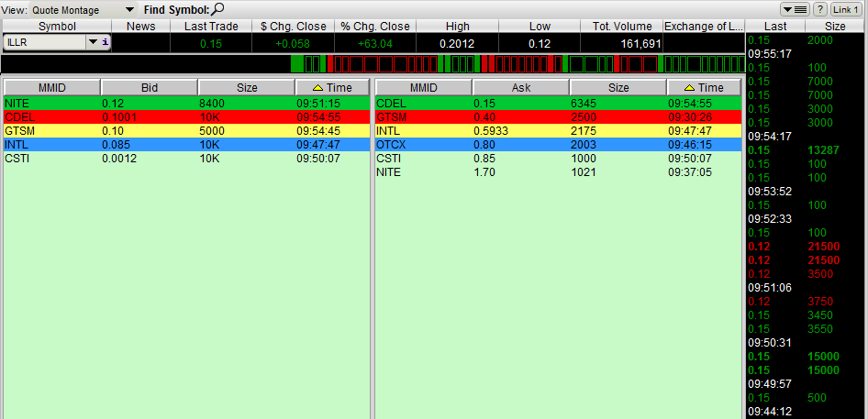
Task: Select the Tot. Volume column header
Action: (x=622, y=26)
